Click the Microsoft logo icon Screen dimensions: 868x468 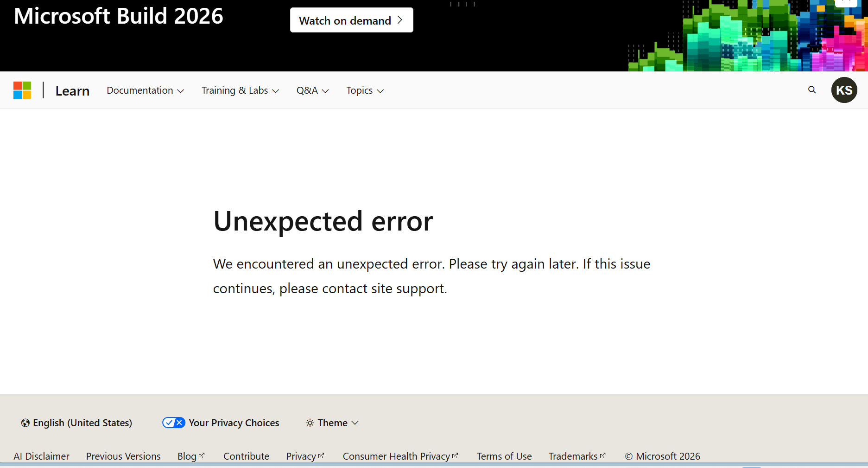click(x=22, y=90)
